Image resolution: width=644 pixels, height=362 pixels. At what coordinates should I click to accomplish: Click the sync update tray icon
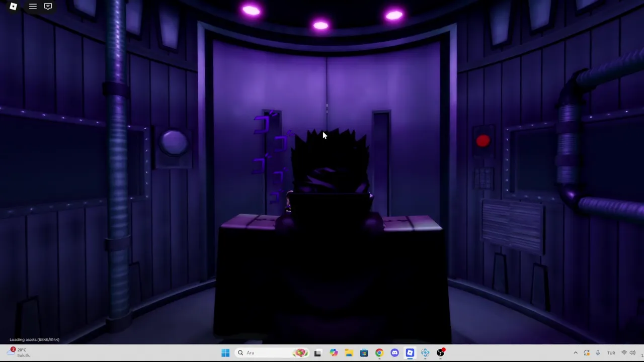587,353
